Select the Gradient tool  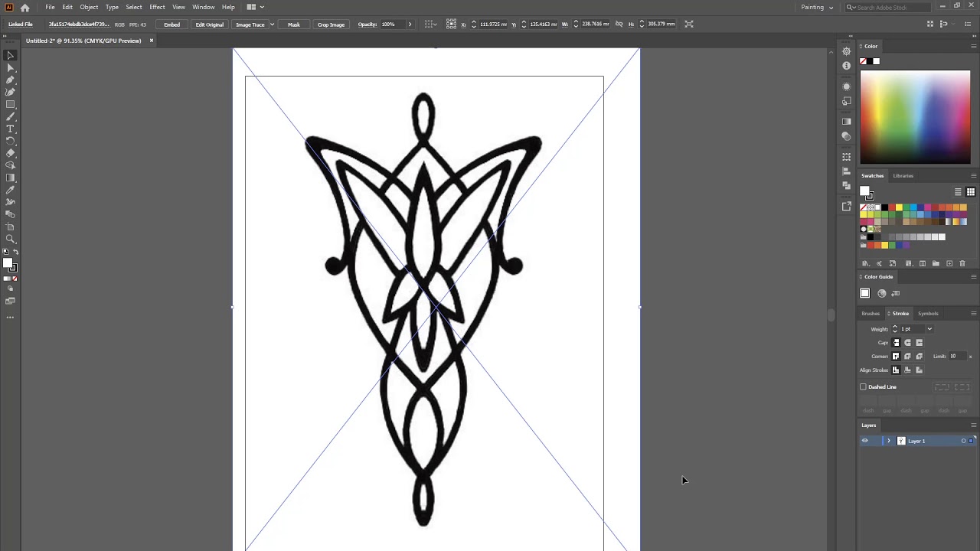tap(11, 178)
